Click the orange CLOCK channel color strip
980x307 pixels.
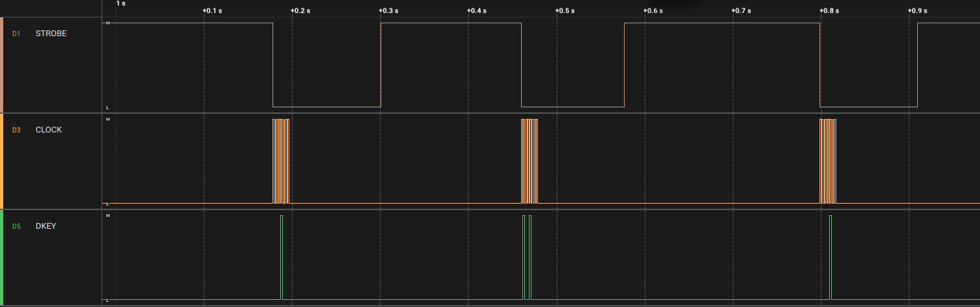point(2,161)
